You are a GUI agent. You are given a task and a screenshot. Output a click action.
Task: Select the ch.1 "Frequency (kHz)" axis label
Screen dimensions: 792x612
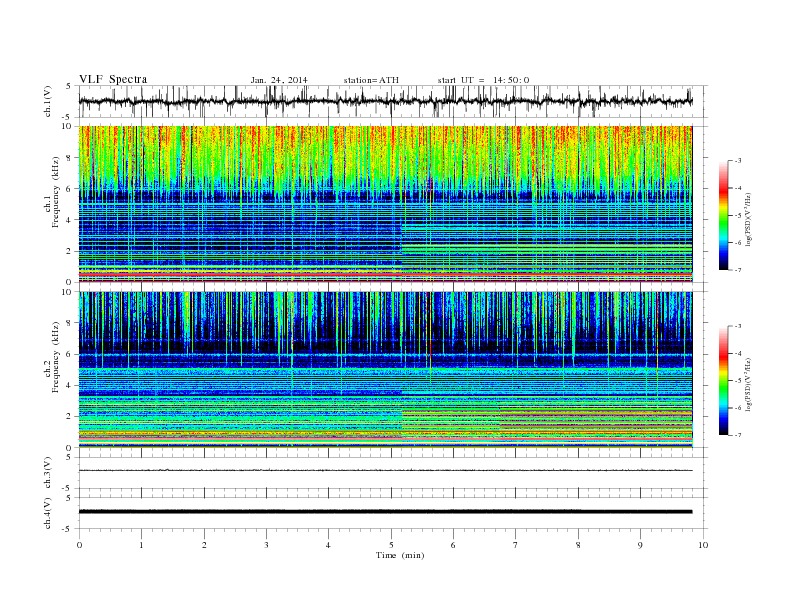click(56, 192)
